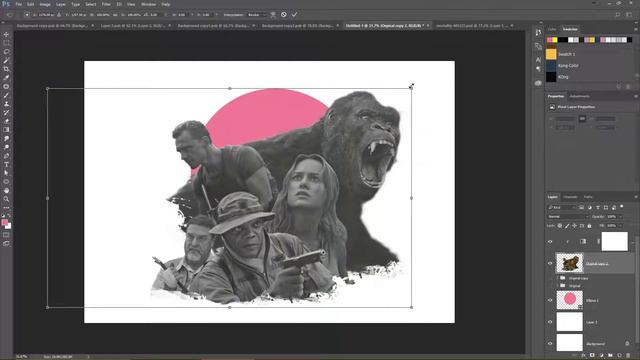This screenshot has width=640, height=360.
Task: Select the Rectangular Marquee tool
Action: (x=6, y=43)
